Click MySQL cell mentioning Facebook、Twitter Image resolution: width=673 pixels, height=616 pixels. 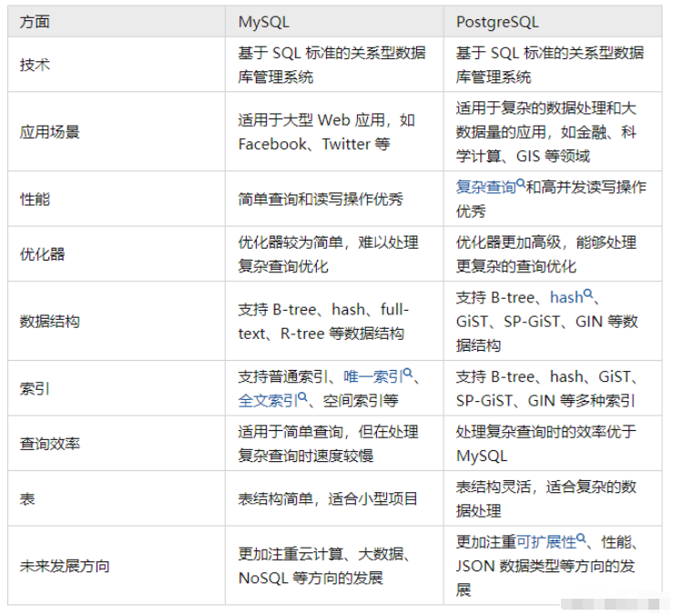[334, 132]
